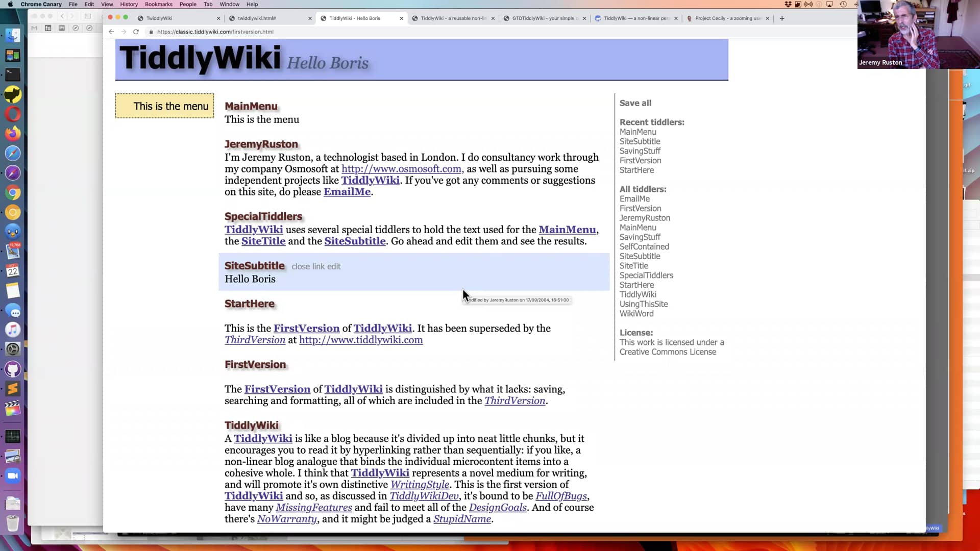
Task: Open the Chrome Canary menu
Action: (x=41, y=4)
